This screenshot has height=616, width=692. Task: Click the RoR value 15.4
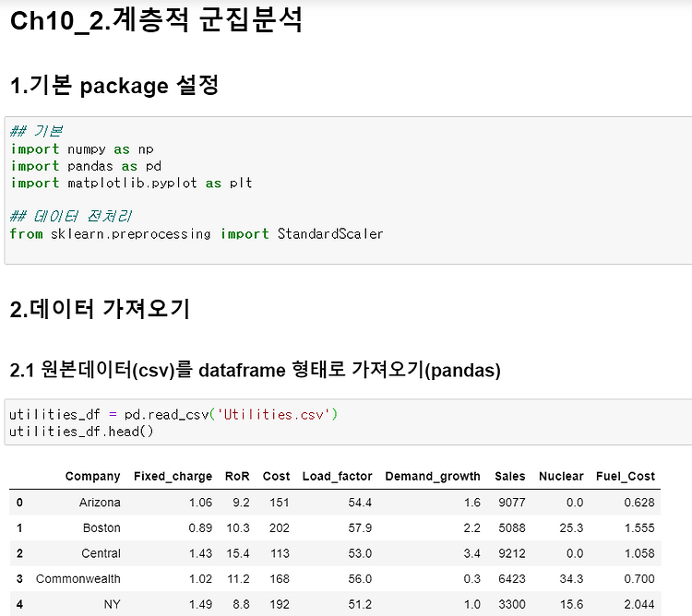tap(238, 553)
